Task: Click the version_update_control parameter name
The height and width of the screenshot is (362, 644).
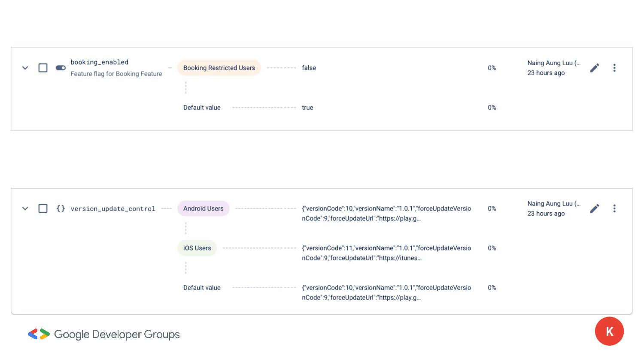Action: (x=113, y=209)
